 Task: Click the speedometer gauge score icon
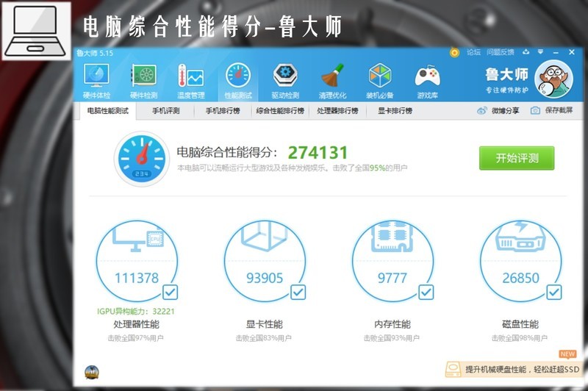(141, 159)
